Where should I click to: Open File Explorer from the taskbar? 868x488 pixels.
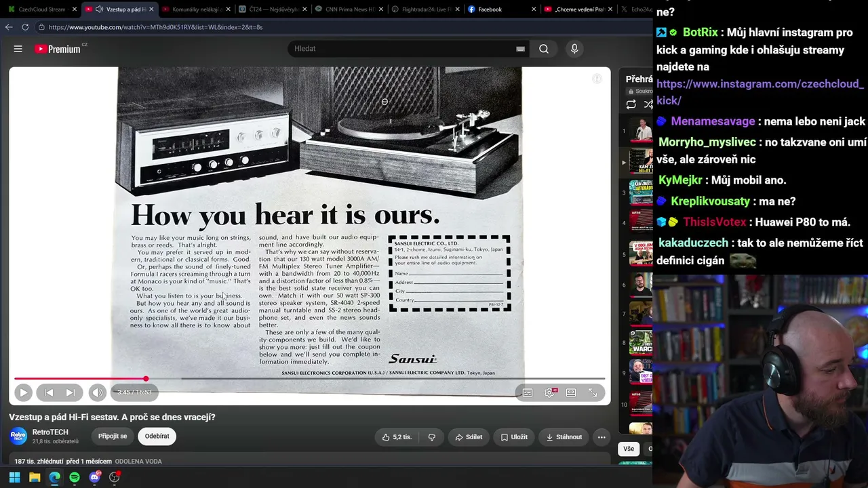35,477
